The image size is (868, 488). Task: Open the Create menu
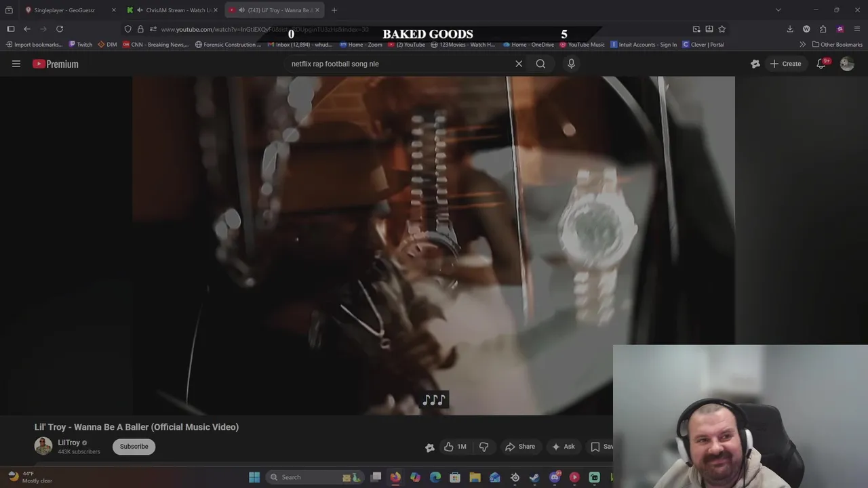(785, 64)
